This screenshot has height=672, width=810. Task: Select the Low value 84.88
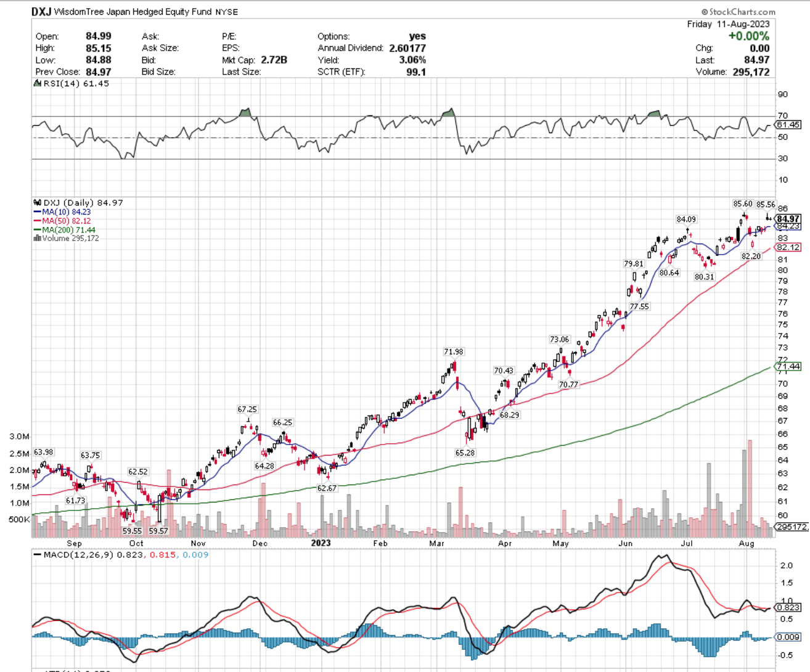tap(99, 60)
